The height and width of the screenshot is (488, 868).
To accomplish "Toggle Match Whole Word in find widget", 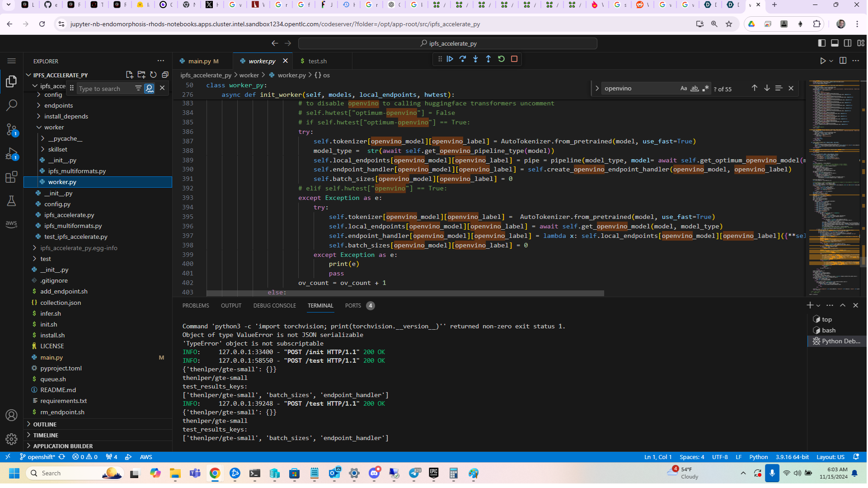I will [695, 89].
